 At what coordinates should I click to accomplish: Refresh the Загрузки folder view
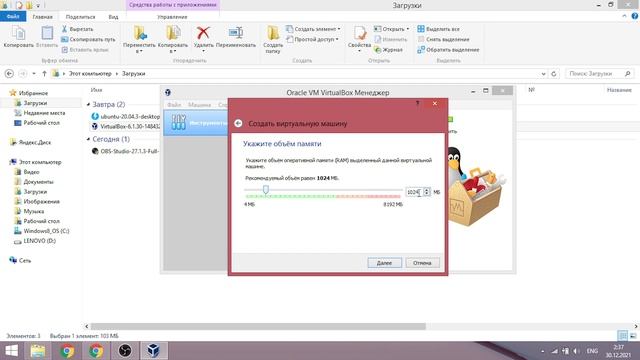pos(554,74)
